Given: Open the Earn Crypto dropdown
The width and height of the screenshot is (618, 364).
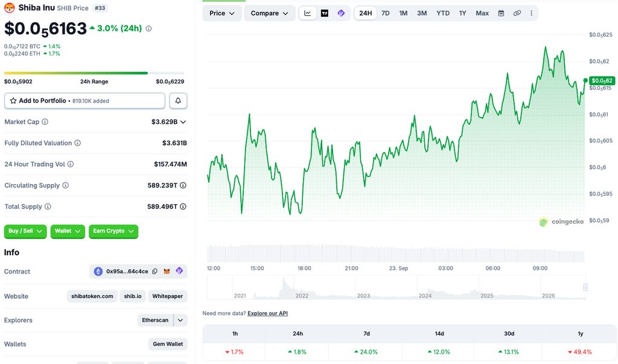Looking at the screenshot, I should [113, 231].
